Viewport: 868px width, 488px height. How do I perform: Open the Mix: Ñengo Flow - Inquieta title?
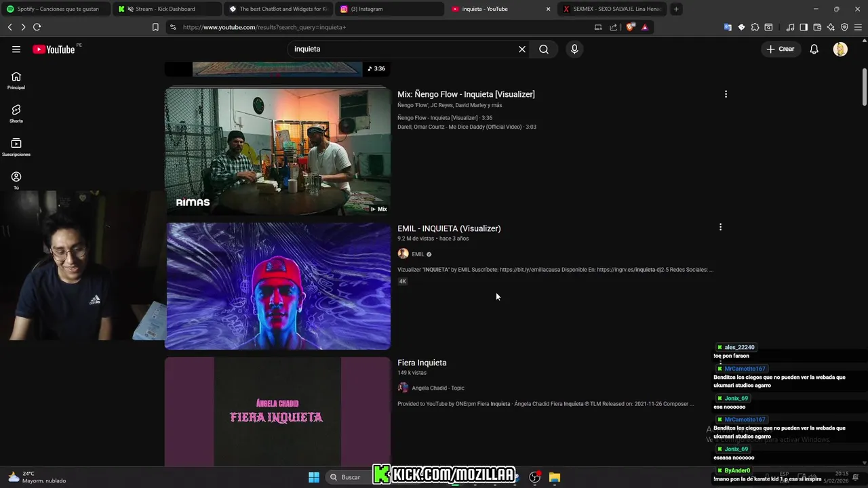(x=466, y=94)
